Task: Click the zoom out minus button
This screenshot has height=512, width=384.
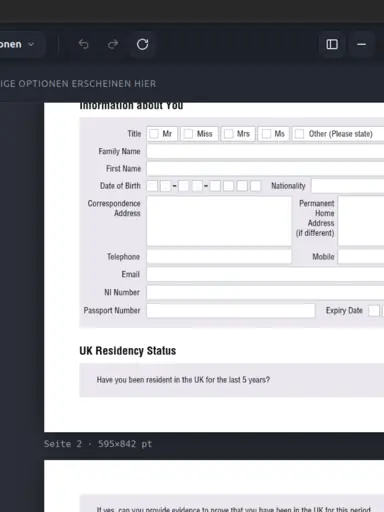Action: click(362, 44)
